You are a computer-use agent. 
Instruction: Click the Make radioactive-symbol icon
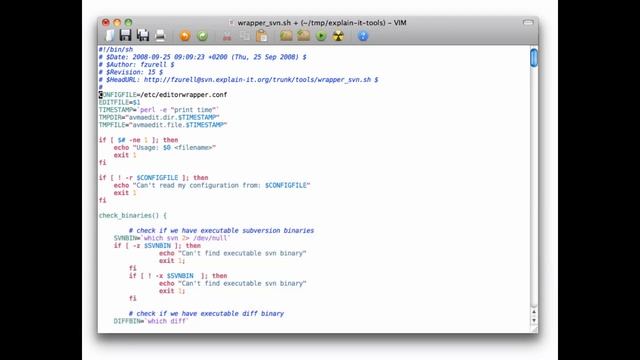click(x=338, y=36)
